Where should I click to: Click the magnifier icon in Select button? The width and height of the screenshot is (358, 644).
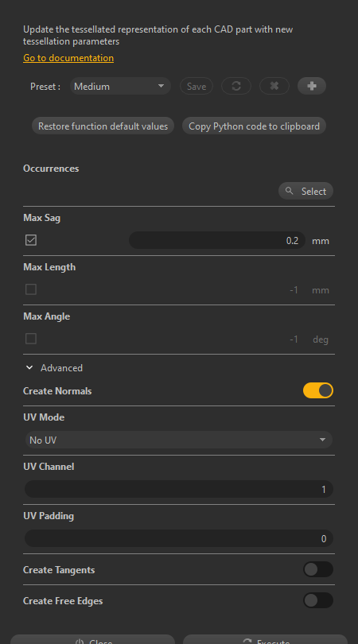click(290, 191)
